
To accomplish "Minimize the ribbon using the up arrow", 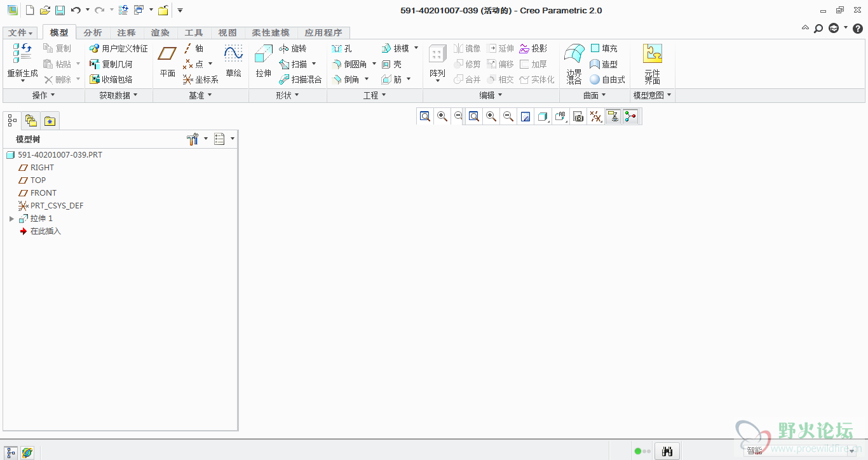I will pos(806,29).
